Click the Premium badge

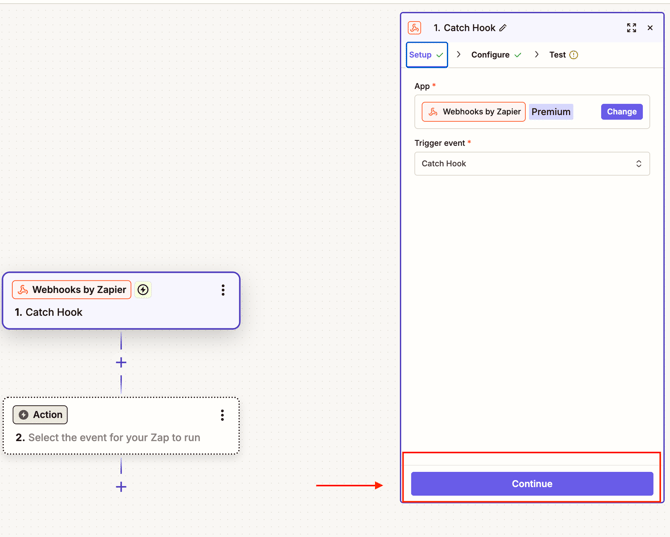click(551, 112)
